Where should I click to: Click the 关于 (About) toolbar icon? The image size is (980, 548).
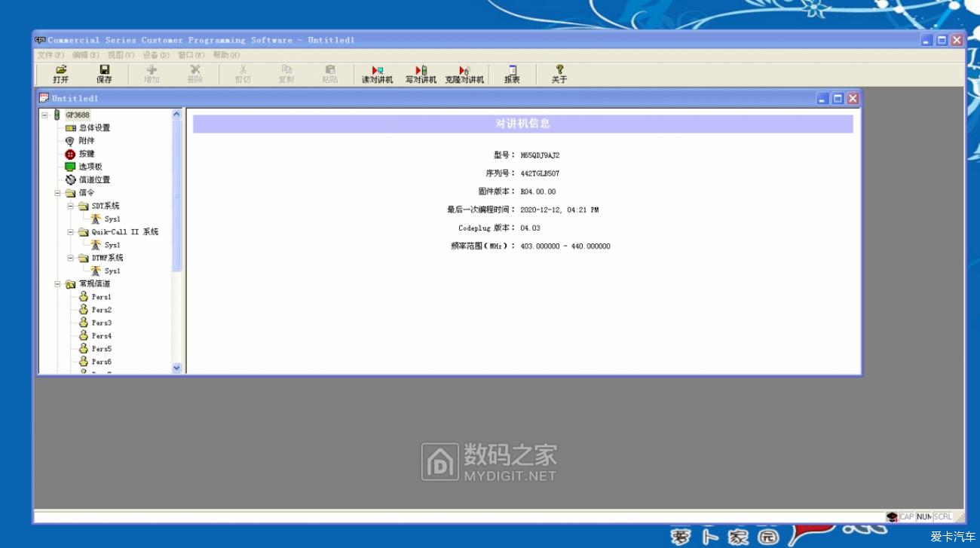559,73
